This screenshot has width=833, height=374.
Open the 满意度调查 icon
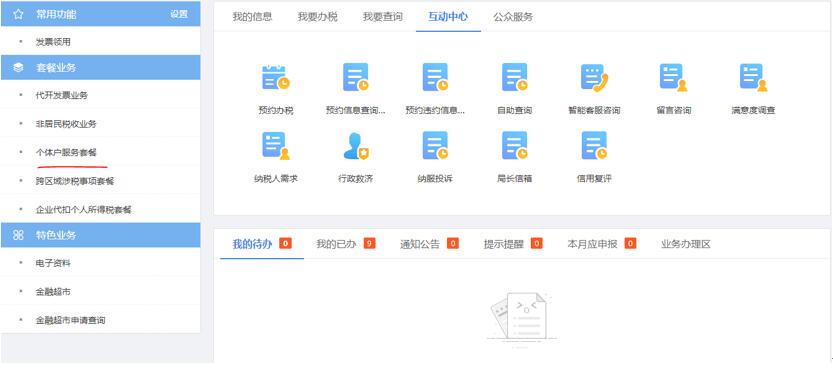coord(753,78)
